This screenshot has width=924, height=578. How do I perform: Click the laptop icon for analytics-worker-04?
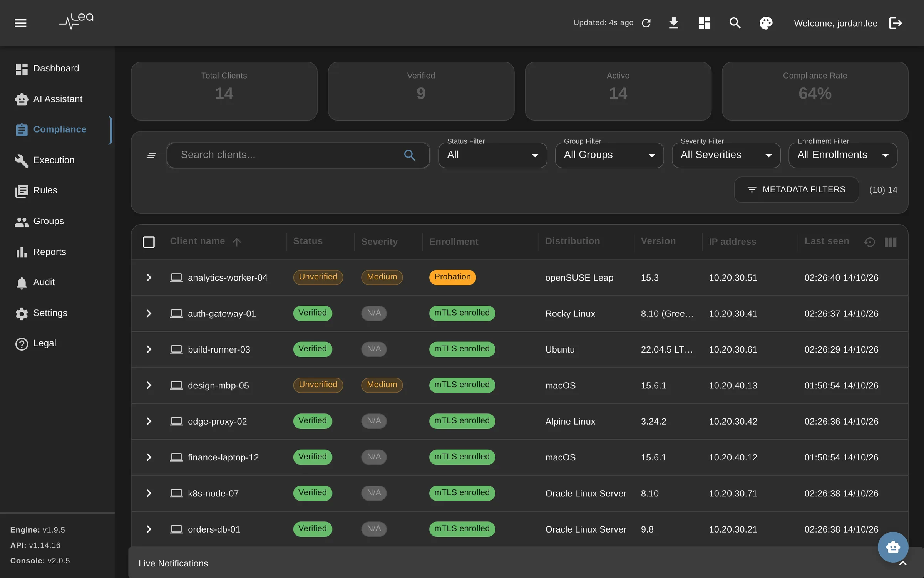tap(176, 277)
